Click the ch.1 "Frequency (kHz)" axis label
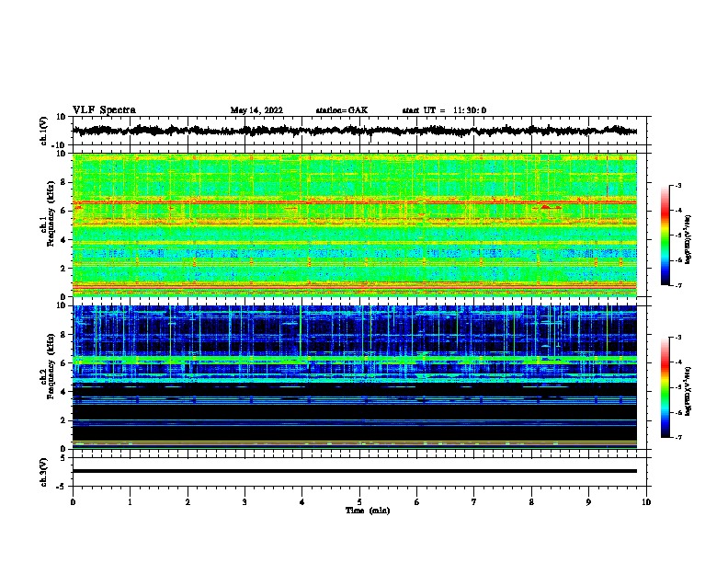This screenshot has height=563, width=728. point(51,213)
